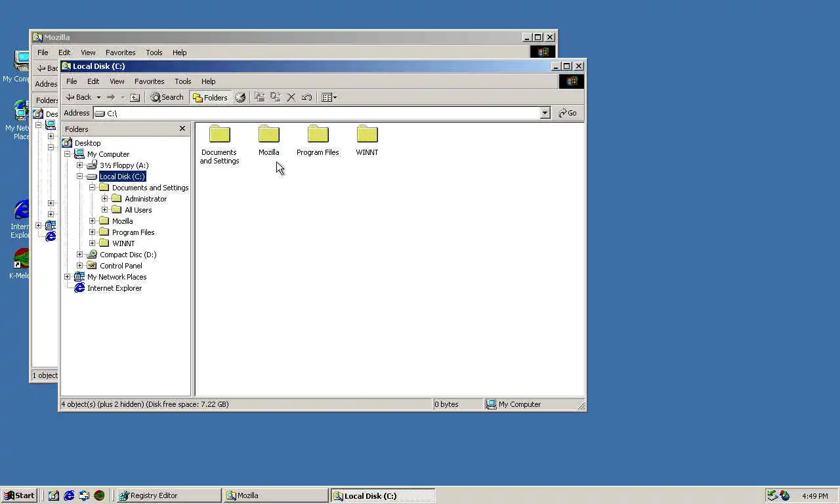The image size is (840, 504).
Task: Select WINNT in the folder tree
Action: (123, 243)
